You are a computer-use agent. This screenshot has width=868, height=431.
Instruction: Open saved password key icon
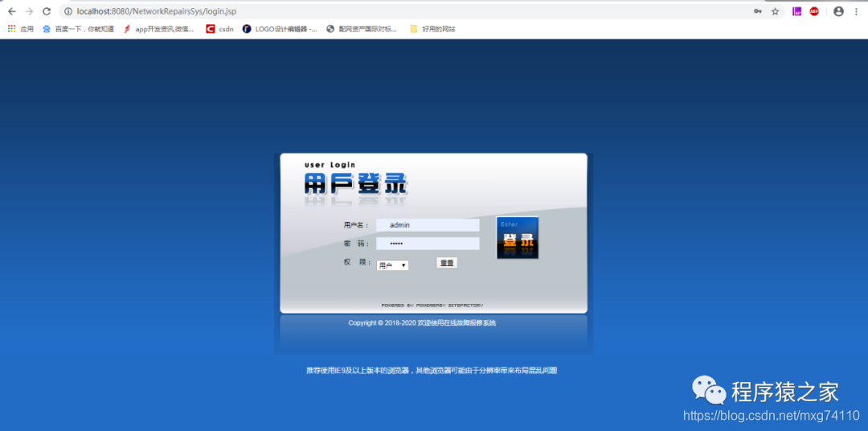click(x=757, y=11)
